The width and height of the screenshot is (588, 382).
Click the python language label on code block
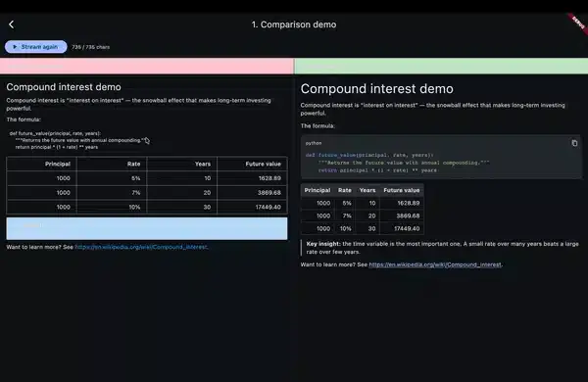click(x=314, y=143)
